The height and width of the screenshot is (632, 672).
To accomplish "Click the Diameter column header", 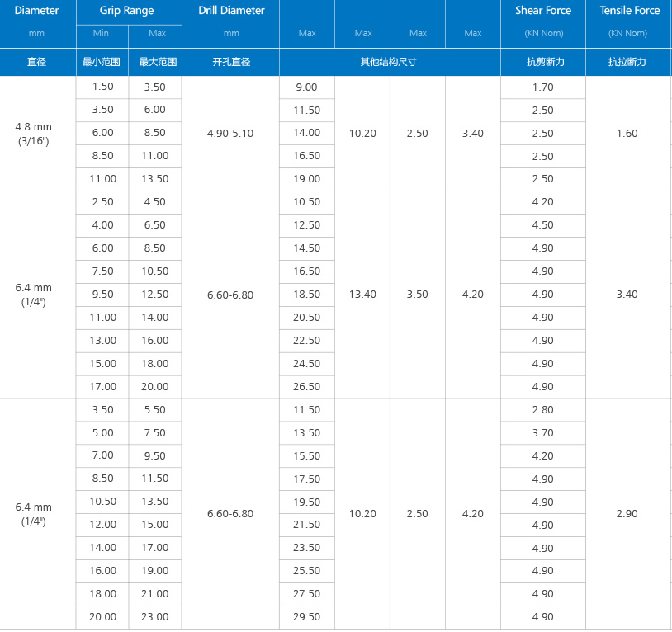I will point(36,11).
